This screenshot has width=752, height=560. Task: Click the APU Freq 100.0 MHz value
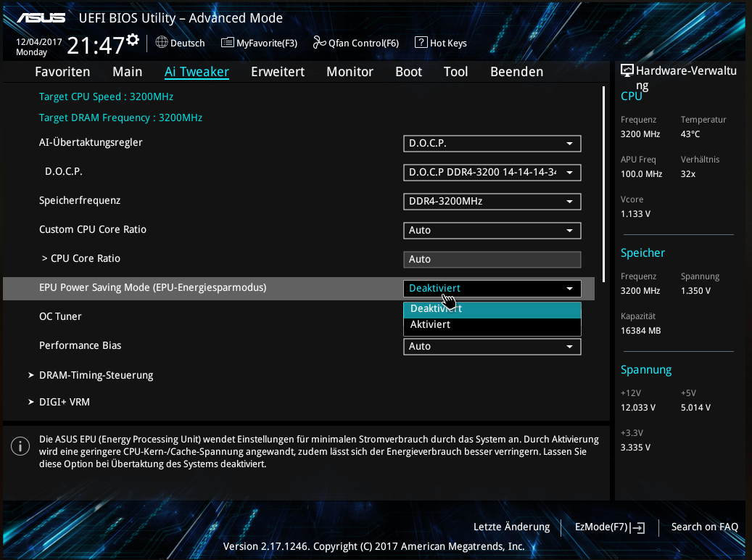click(x=641, y=174)
